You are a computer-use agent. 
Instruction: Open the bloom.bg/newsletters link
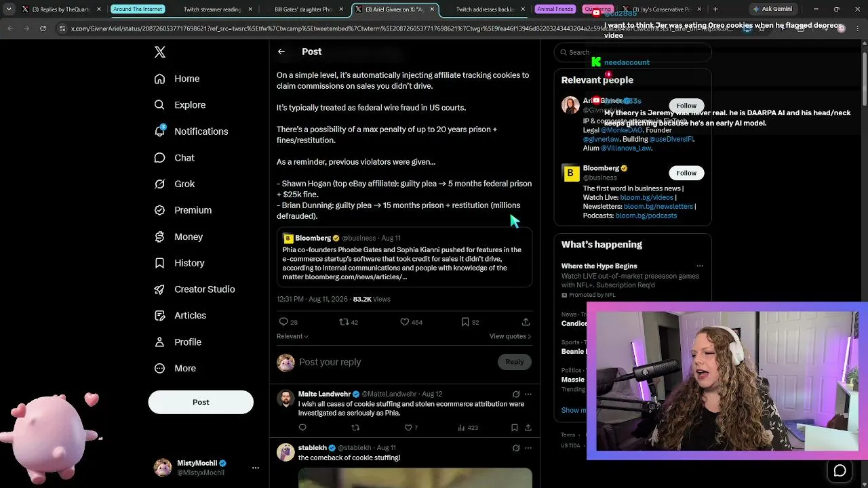[x=658, y=207]
